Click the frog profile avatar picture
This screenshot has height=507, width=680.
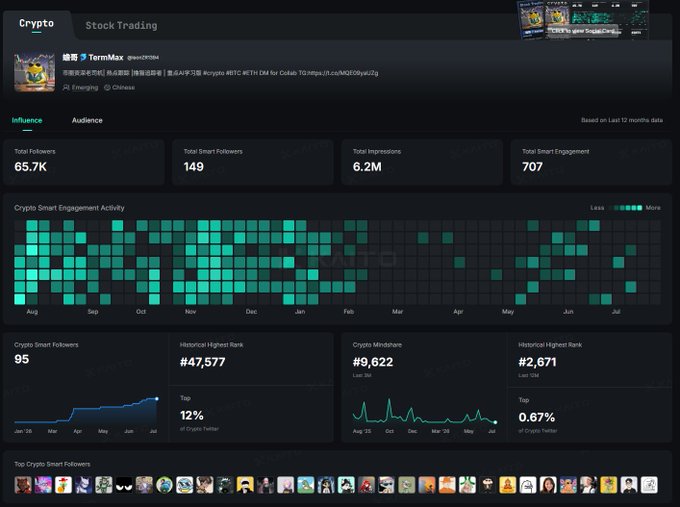click(35, 72)
